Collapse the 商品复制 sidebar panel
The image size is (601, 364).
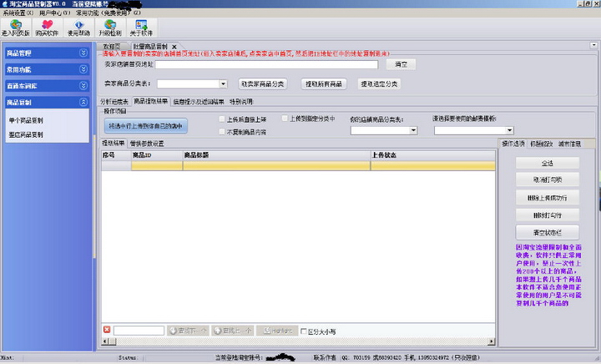tap(83, 102)
